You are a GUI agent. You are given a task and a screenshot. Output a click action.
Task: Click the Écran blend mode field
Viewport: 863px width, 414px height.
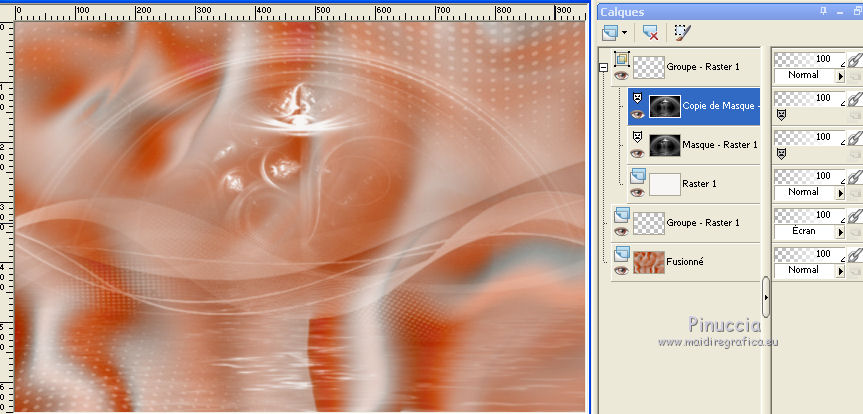coord(804,231)
